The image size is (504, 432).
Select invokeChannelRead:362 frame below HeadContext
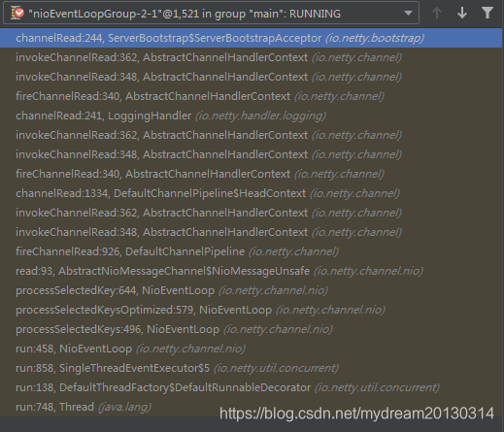(x=251, y=213)
